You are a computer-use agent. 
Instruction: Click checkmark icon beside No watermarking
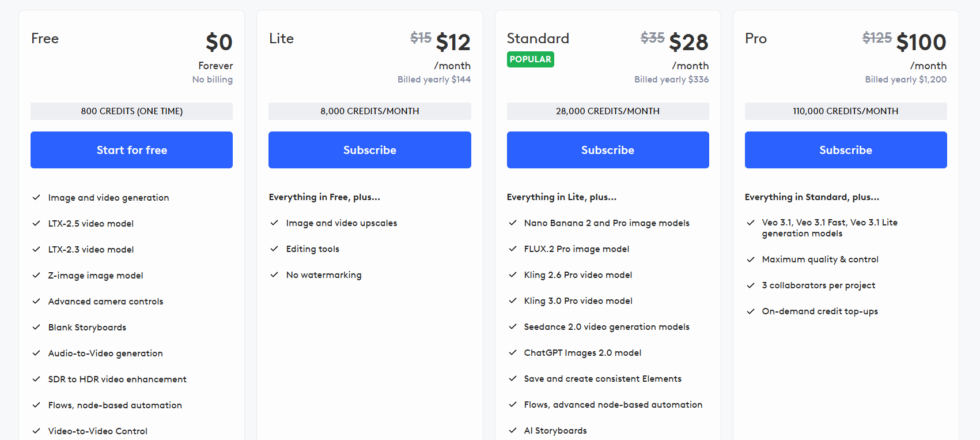[274, 274]
